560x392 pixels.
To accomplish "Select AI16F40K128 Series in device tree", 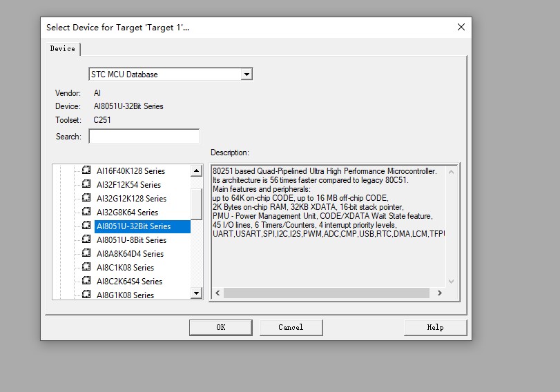I will (x=131, y=171).
